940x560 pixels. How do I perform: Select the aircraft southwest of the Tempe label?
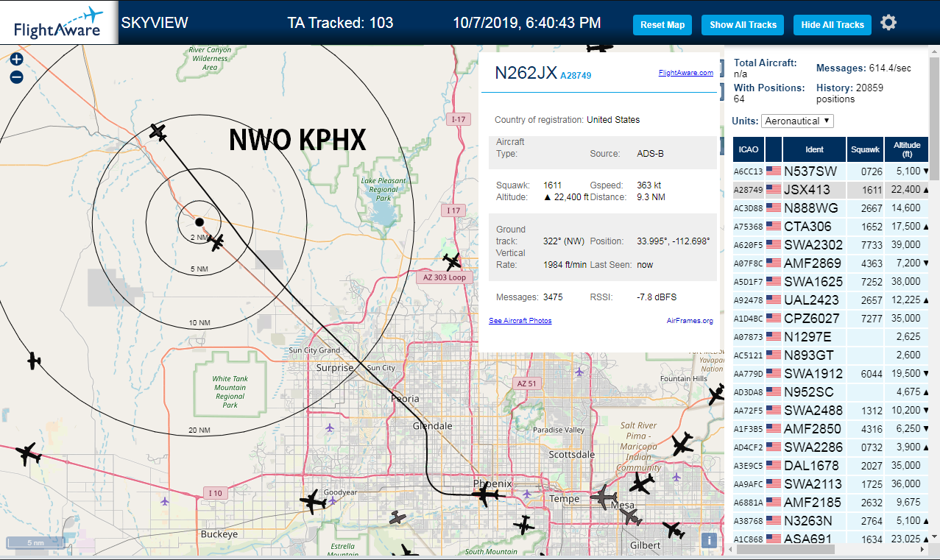click(x=523, y=525)
